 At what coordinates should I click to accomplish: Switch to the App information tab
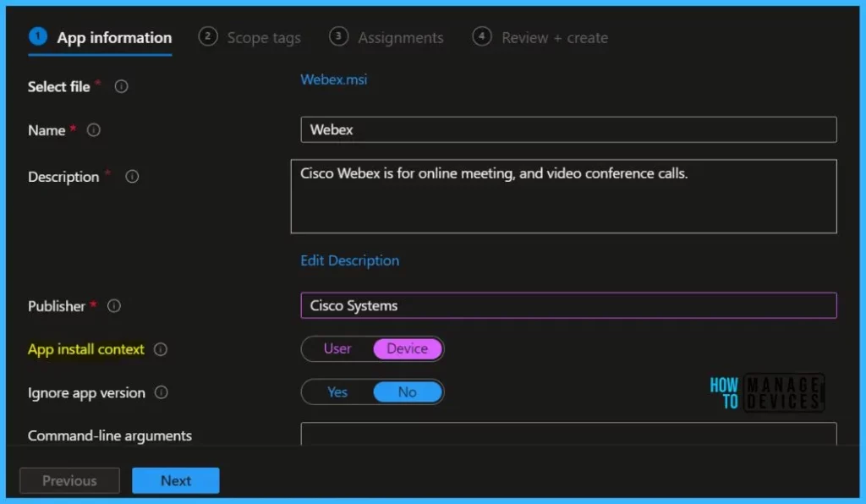tap(100, 37)
